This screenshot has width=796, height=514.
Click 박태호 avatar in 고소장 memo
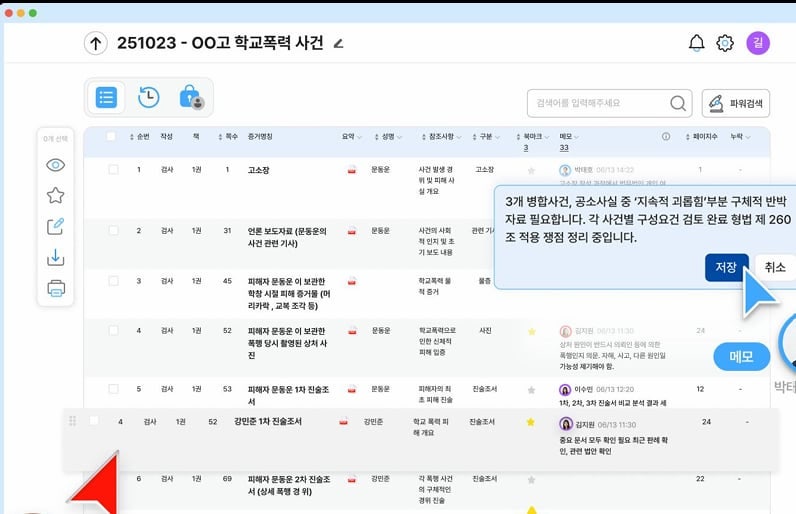pos(565,170)
